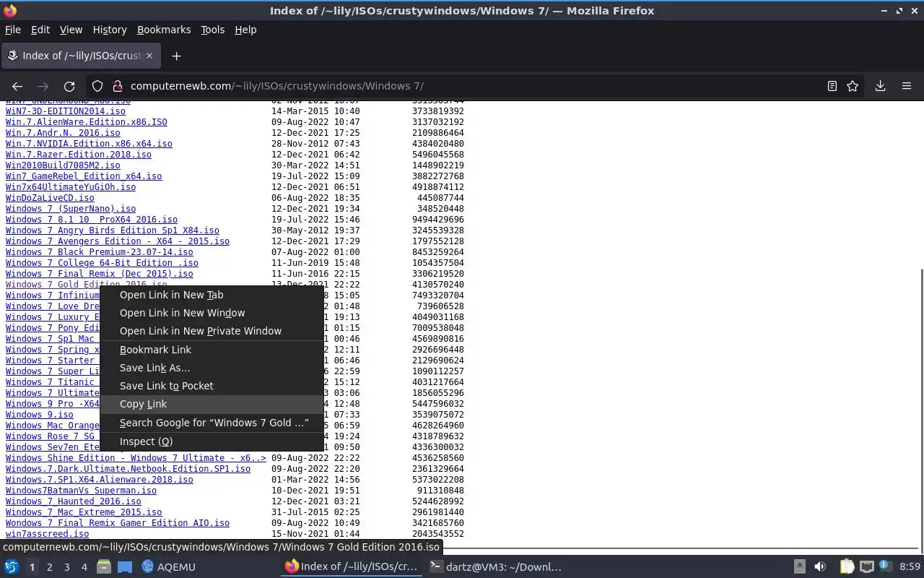Viewport: 924px width, 578px height.
Task: Select Bookmark Link from context menu
Action: pyautogui.click(x=212, y=350)
